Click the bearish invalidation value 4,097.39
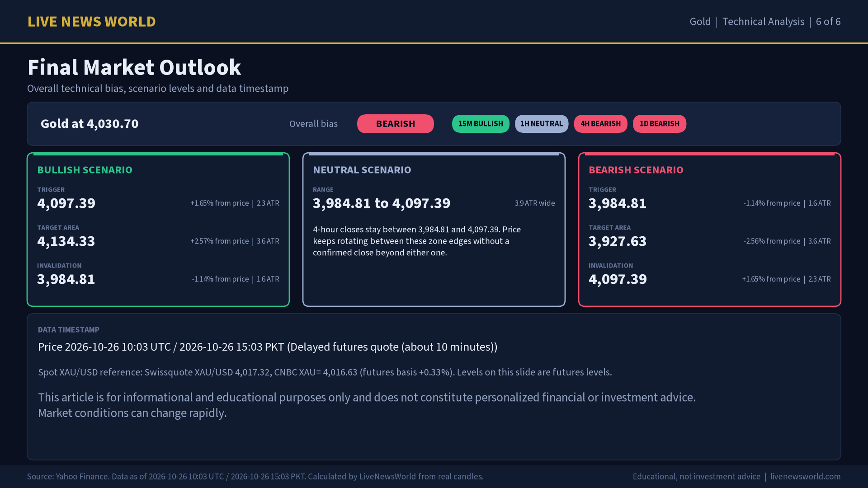 [618, 279]
